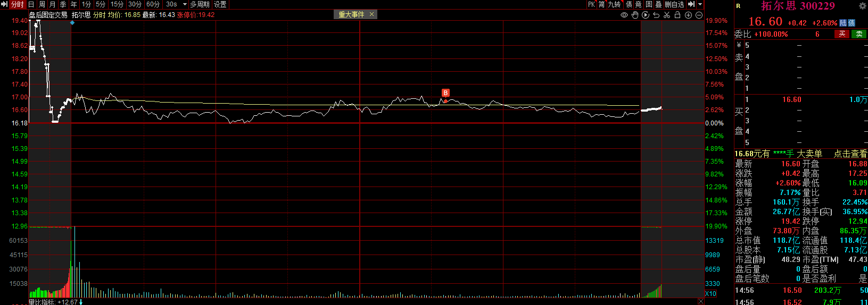868x305 pixels.
Task: Click the 涨停 limit-up price 19.42 in the quote panel
Action: pos(791,221)
